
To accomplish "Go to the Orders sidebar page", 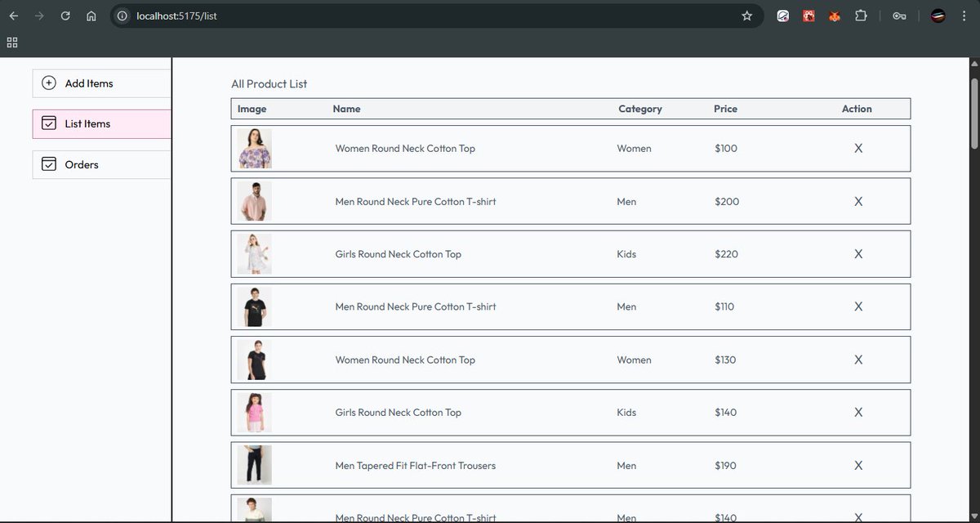I will coord(102,164).
